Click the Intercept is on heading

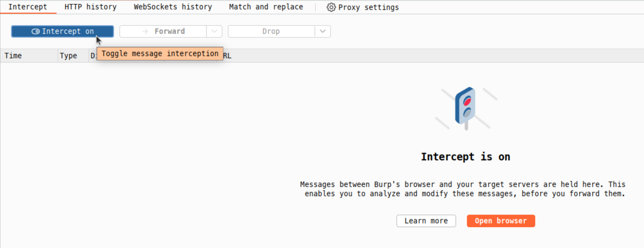pyautogui.click(x=465, y=157)
